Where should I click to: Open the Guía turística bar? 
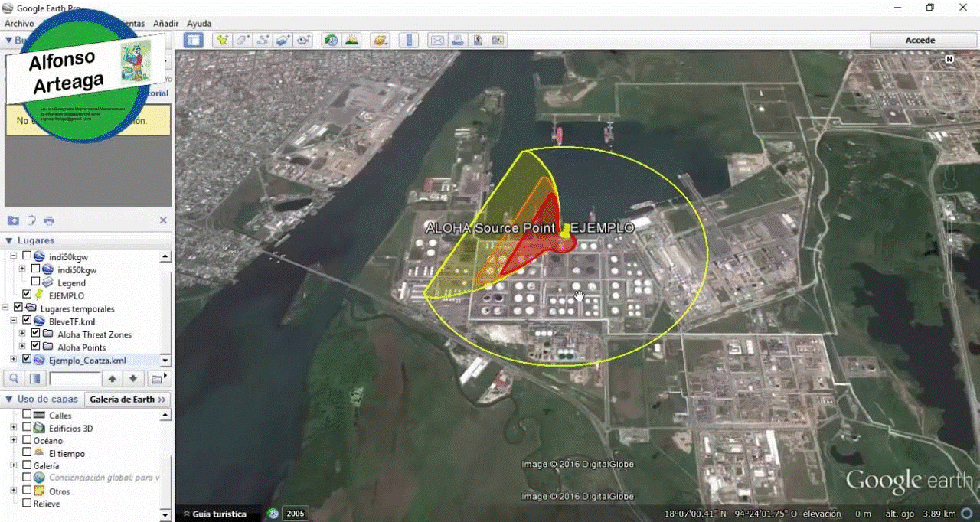click(219, 514)
